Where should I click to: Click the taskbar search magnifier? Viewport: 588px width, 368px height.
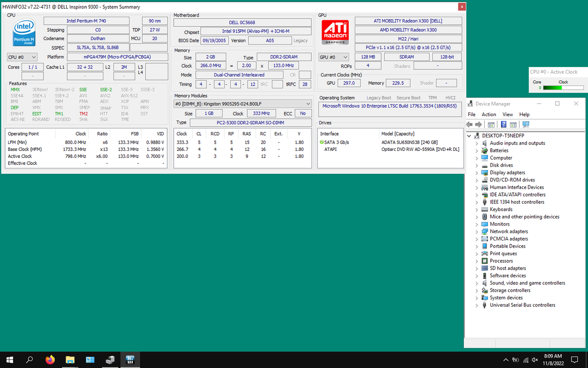click(30, 360)
